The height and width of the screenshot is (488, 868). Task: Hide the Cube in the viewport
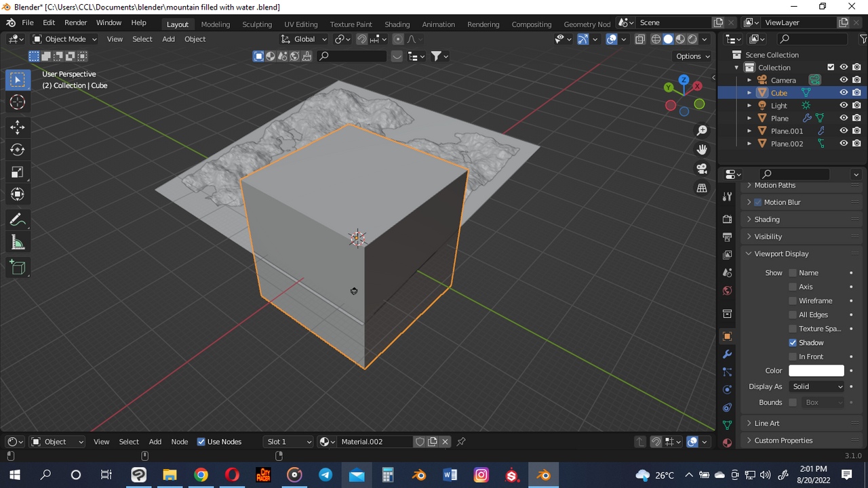click(x=844, y=93)
